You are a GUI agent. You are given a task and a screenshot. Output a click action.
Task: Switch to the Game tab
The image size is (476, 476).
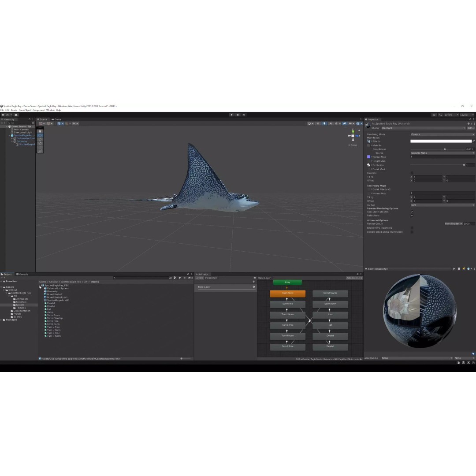pos(56,119)
